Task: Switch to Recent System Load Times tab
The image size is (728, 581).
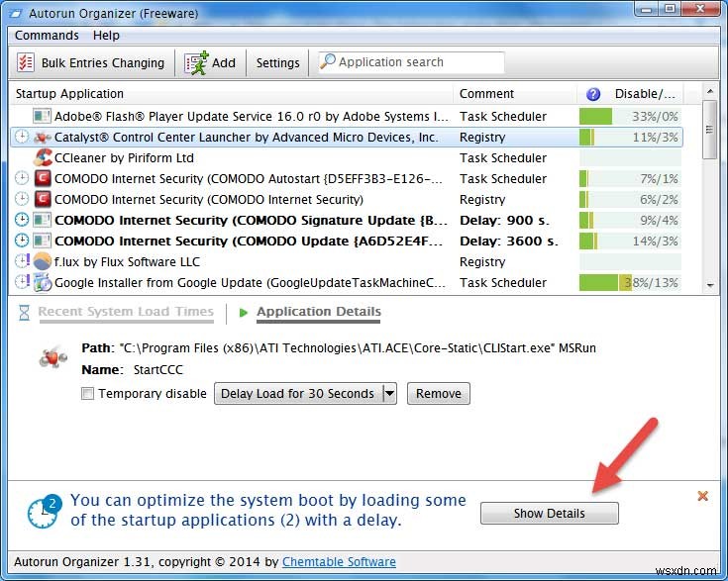Action: coord(126,312)
